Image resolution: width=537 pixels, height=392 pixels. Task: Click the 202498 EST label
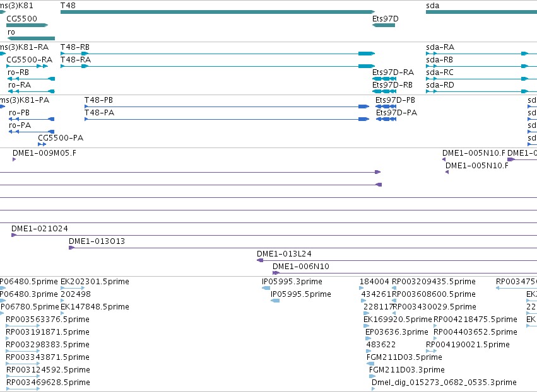tap(75, 294)
